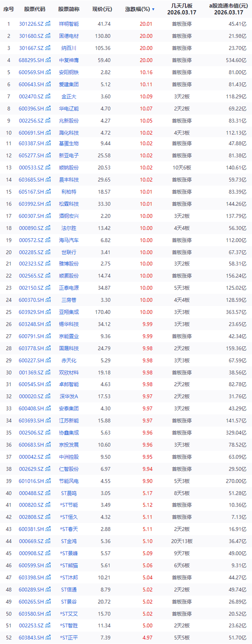Viewport: 252px width, 644px height.
Task: Click chart icon for 000669.SZ
Action: tap(48, 541)
